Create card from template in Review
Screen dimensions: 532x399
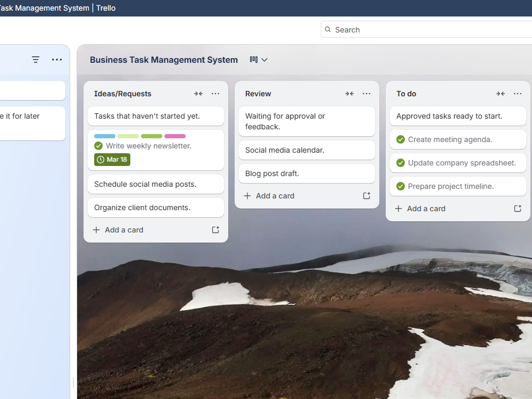[x=367, y=196]
